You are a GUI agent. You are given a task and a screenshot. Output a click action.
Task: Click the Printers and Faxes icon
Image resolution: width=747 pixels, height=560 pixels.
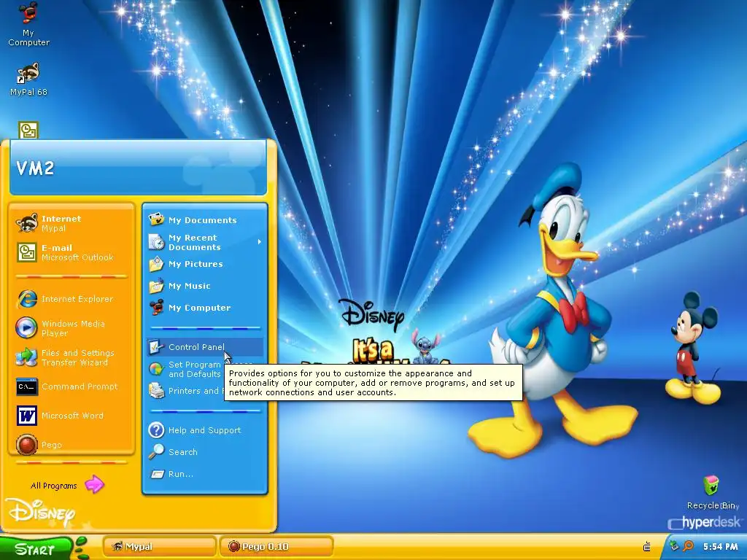pos(156,391)
